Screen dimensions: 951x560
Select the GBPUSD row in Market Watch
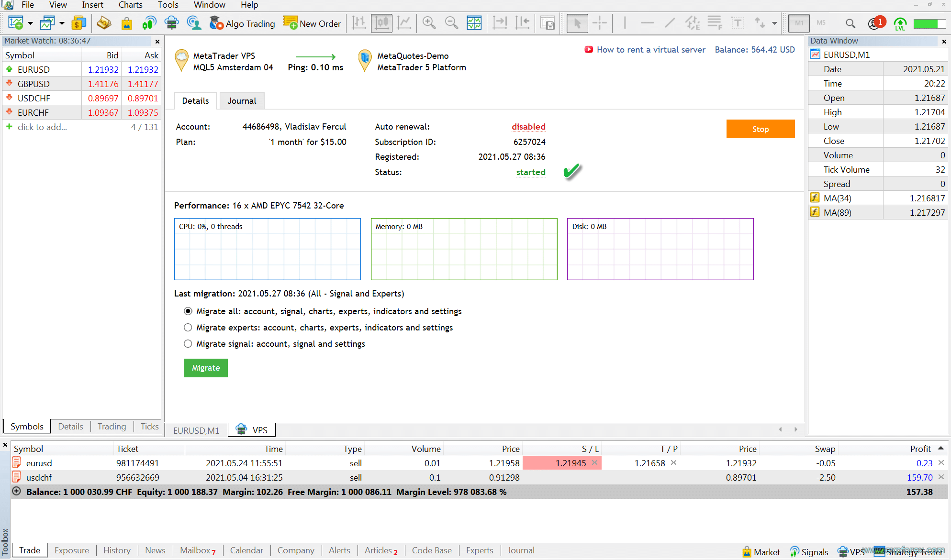coord(82,84)
